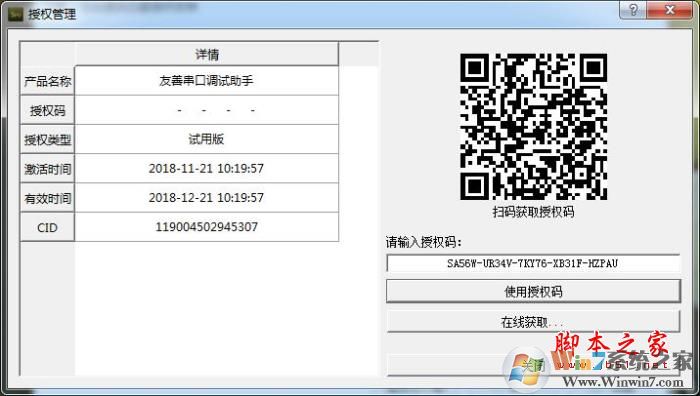Click the 友善串口调试助手 product name cell
The height and width of the screenshot is (396, 700).
point(207,81)
